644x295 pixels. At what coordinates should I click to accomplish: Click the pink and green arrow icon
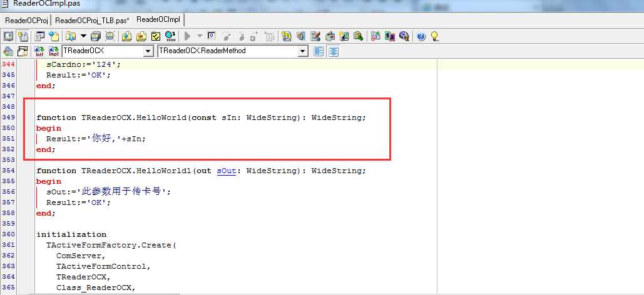376,36
